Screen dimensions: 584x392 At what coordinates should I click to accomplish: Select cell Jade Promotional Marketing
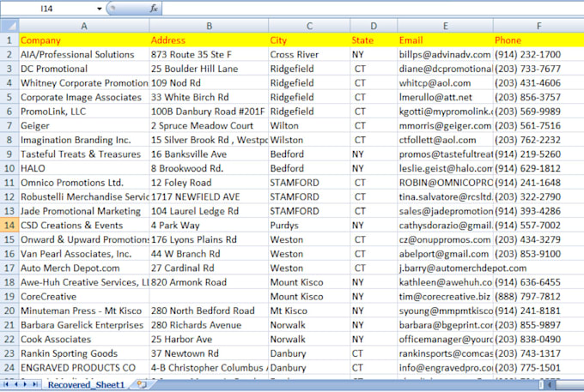[84, 211]
